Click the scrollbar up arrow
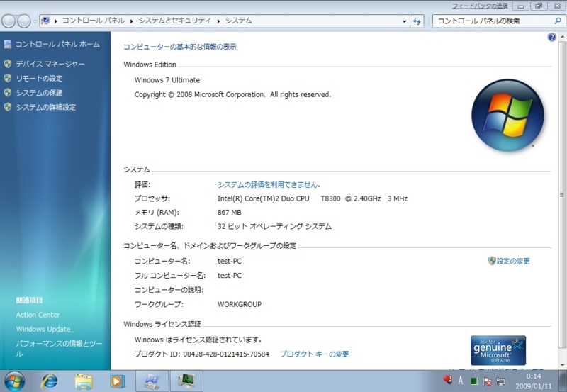The width and height of the screenshot is (567, 392). click(x=562, y=37)
